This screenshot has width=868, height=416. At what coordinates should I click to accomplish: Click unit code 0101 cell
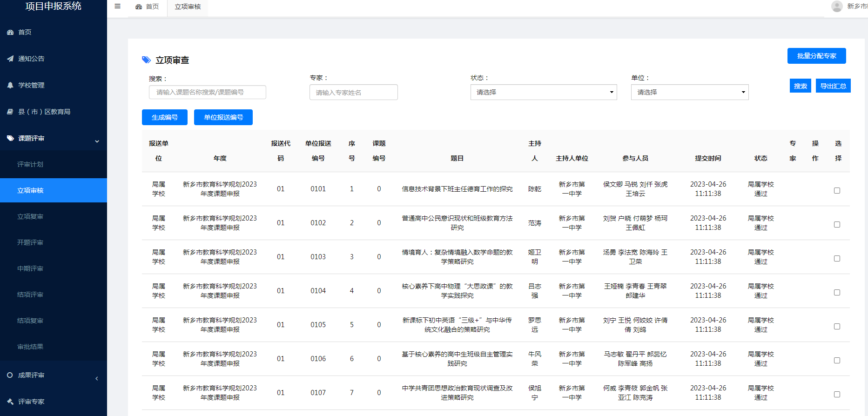[318, 189]
